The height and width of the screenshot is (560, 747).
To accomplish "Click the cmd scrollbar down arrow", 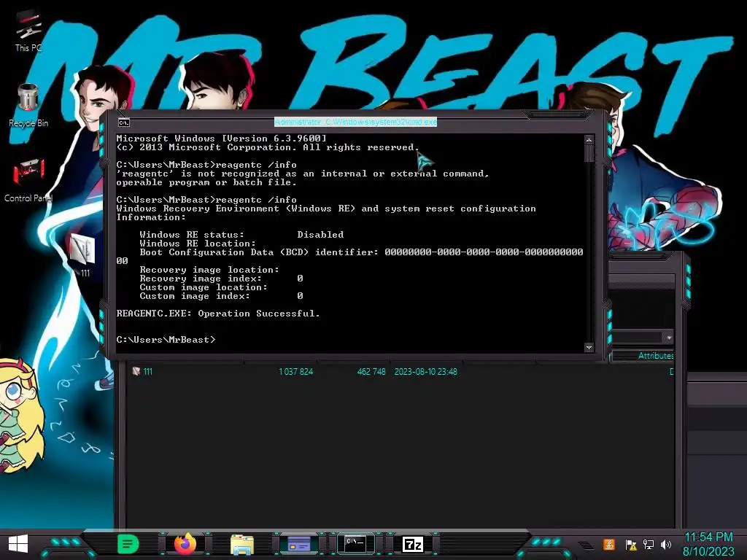I will pyautogui.click(x=589, y=348).
